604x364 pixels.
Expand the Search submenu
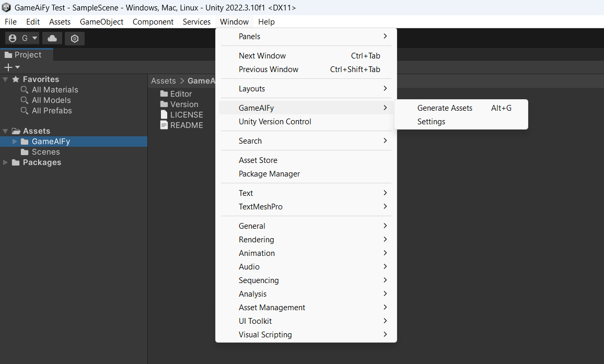pyautogui.click(x=306, y=141)
